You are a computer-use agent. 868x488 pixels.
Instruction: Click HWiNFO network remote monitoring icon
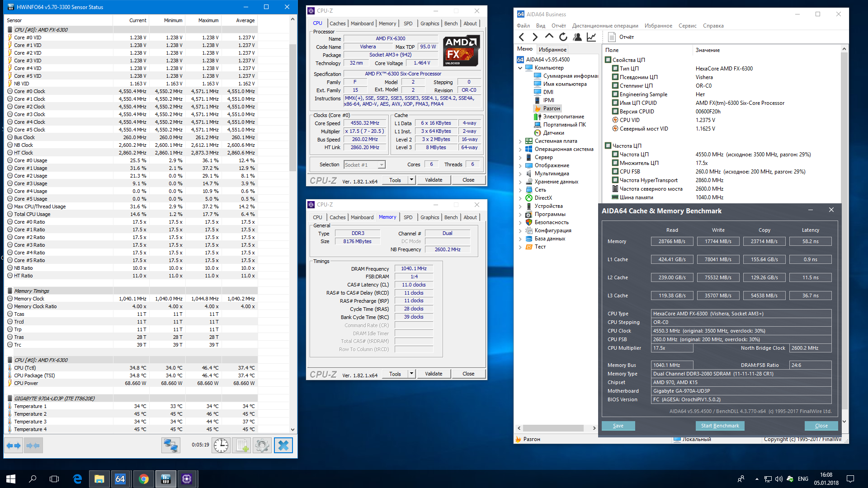point(170,446)
